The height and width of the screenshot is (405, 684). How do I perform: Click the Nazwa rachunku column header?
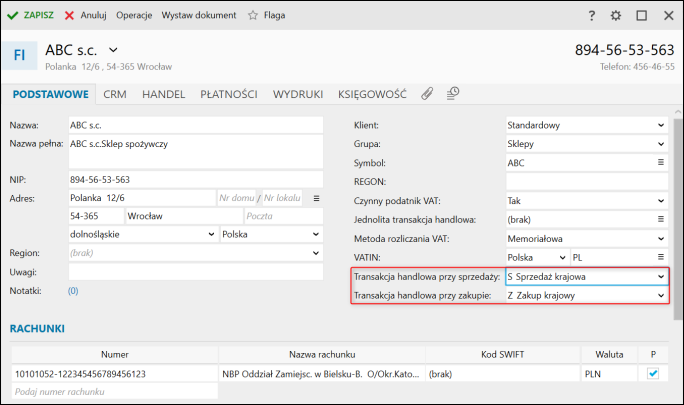pos(322,354)
